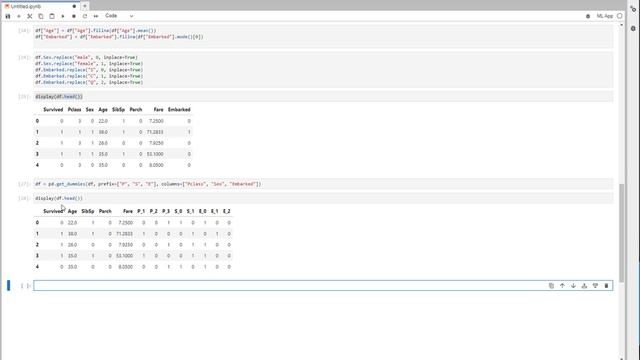Insert a cell above from the cell toolbar

584,286
